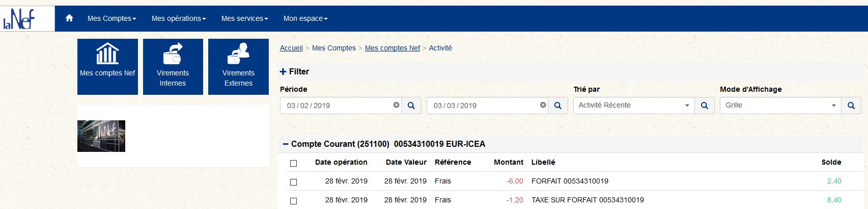Click la Nef building thumbnail

pos(101,136)
